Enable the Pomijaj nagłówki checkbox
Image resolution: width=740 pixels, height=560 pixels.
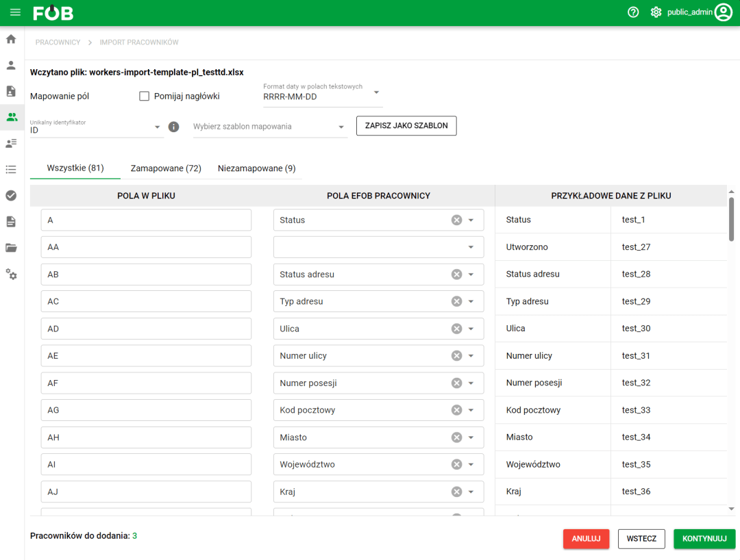pos(145,97)
